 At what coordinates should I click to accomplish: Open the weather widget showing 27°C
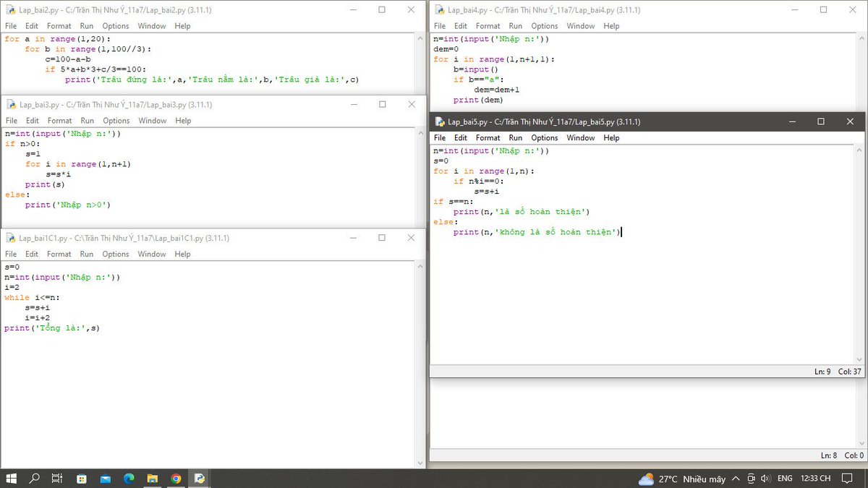click(681, 479)
